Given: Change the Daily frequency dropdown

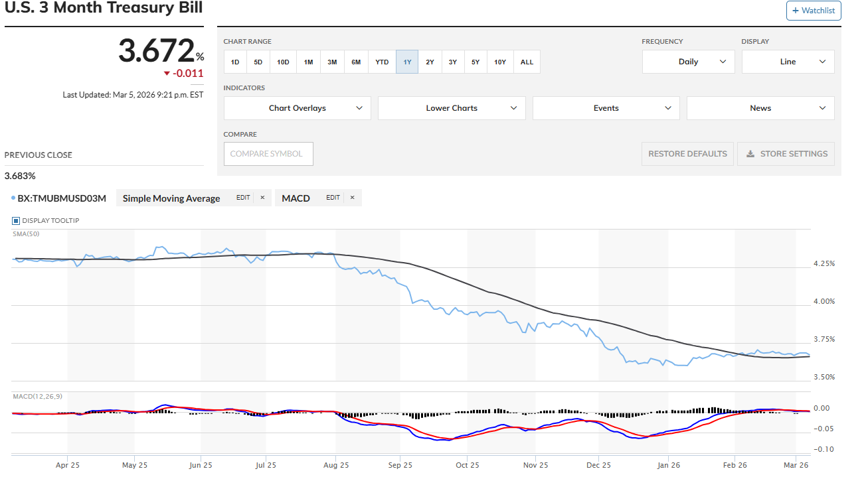Looking at the screenshot, I should [688, 62].
